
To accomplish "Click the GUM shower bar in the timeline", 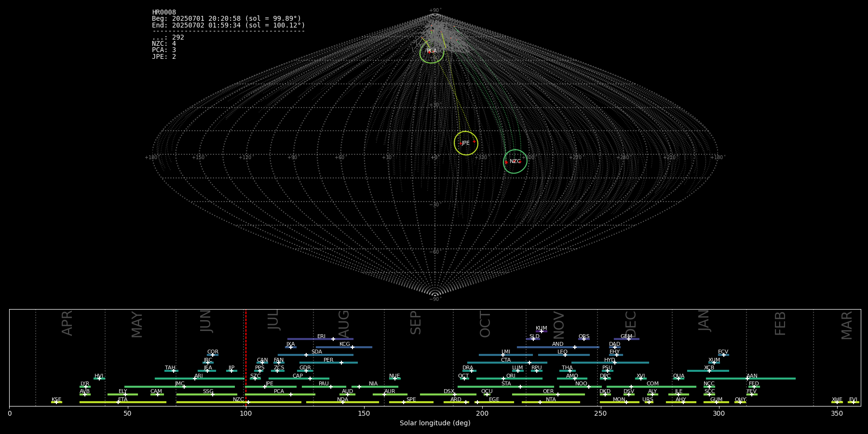I will pyautogui.click(x=716, y=402).
